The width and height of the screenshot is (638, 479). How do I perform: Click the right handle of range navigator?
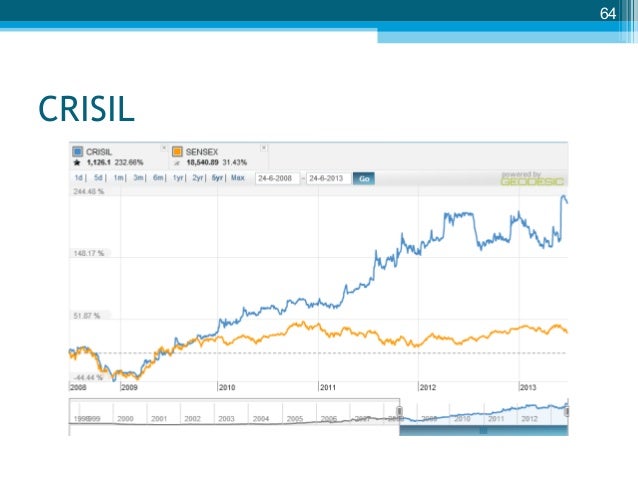[x=566, y=411]
